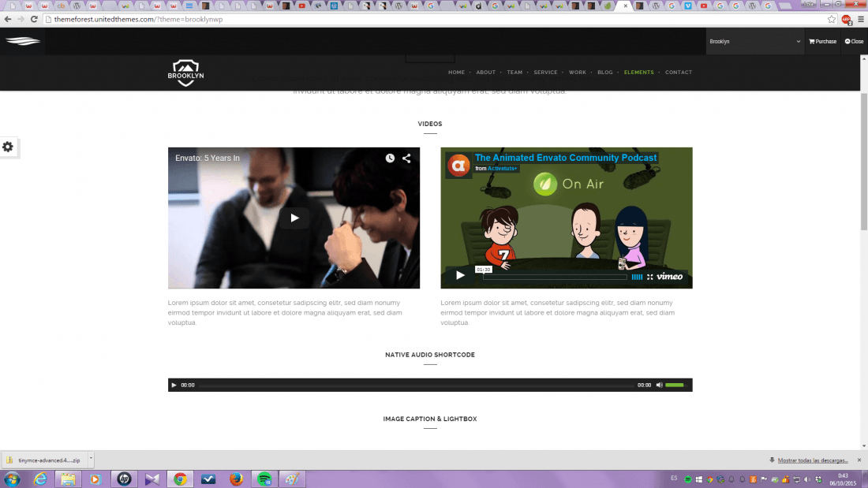Open tinymce-advanced zip download
The height and width of the screenshot is (488, 868).
pos(44,460)
